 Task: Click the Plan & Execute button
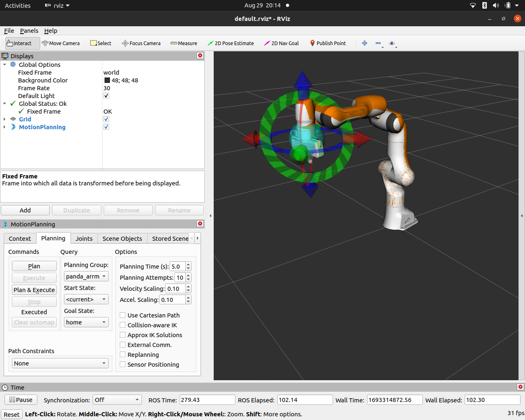point(34,290)
